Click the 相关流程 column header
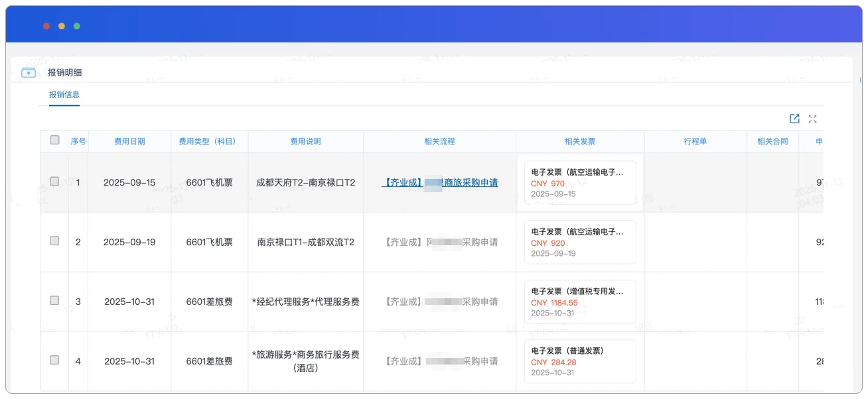This screenshot has width=868, height=399. [440, 141]
